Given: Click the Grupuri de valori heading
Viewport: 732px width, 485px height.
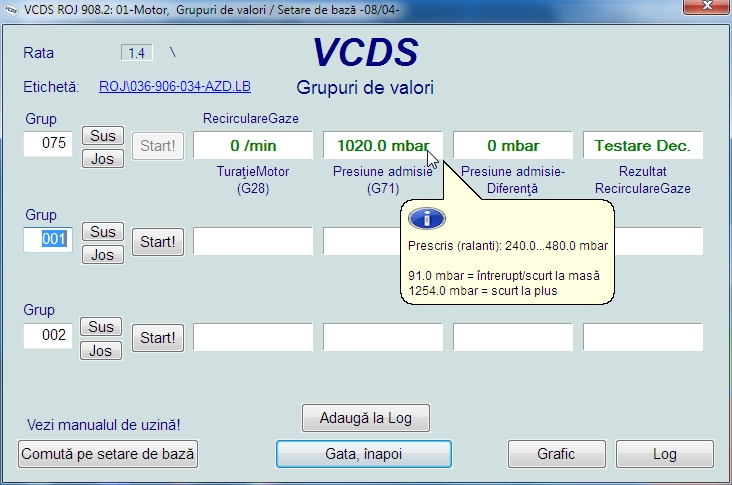Looking at the screenshot, I should coord(365,88).
